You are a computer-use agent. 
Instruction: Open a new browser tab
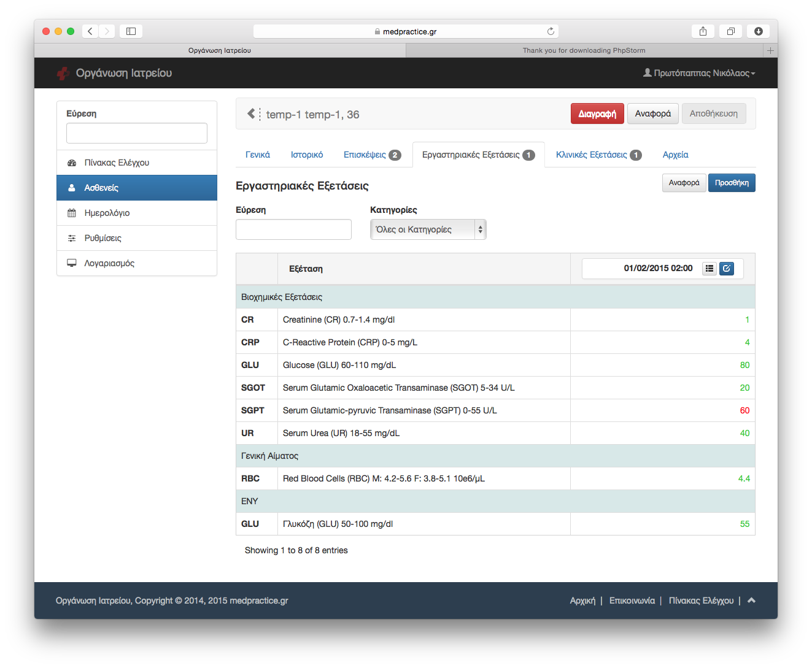pos(770,50)
